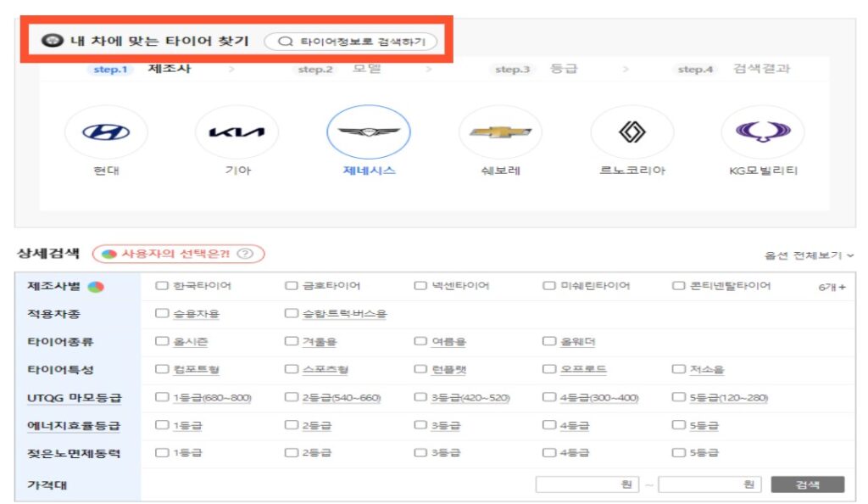Click the KG모빌리티 label text
Viewport: 868px width, 504px height.
(764, 171)
